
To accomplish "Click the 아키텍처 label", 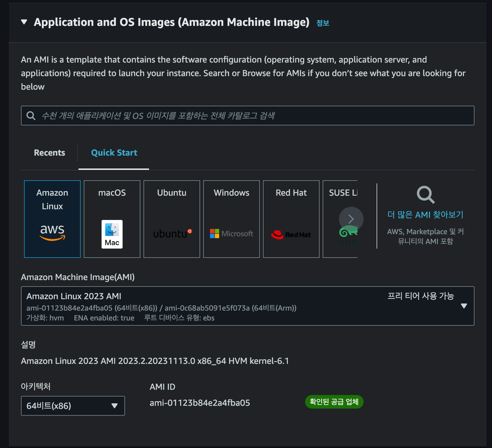I will pyautogui.click(x=36, y=386).
